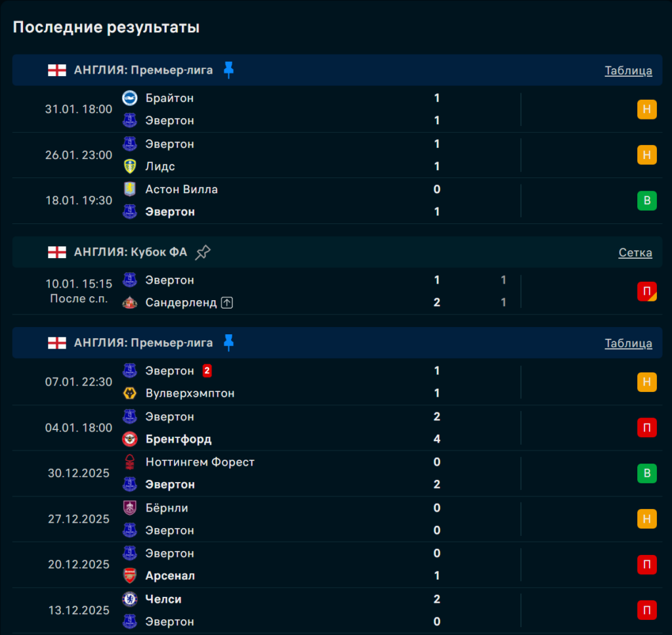Open the first Премьер-лига Таблица link
Image resolution: width=672 pixels, height=635 pixels.
click(x=628, y=71)
